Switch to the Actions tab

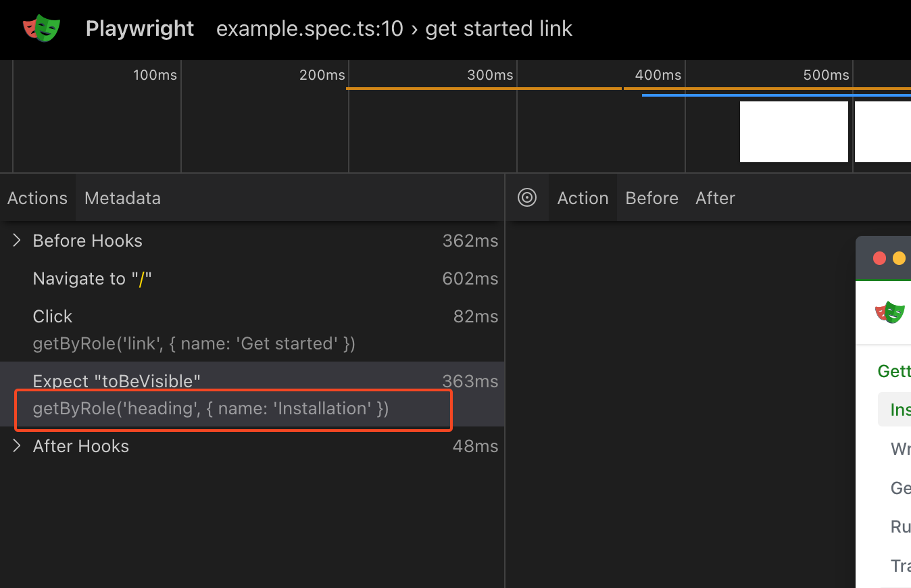click(38, 198)
